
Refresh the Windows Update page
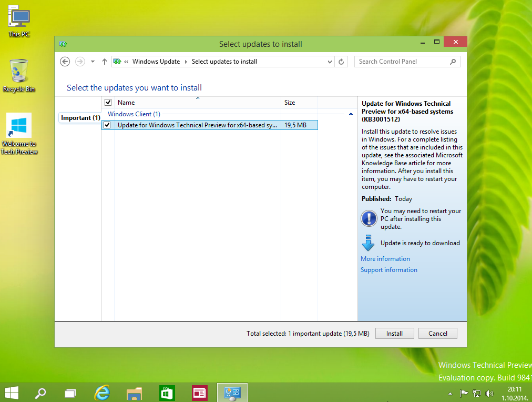pos(342,62)
